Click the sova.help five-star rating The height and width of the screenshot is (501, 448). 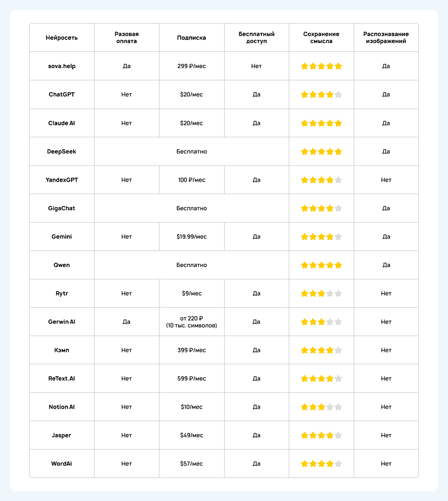(322, 66)
